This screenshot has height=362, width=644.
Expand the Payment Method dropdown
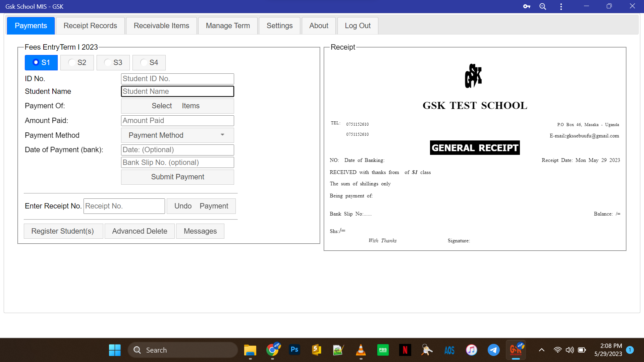click(x=177, y=135)
